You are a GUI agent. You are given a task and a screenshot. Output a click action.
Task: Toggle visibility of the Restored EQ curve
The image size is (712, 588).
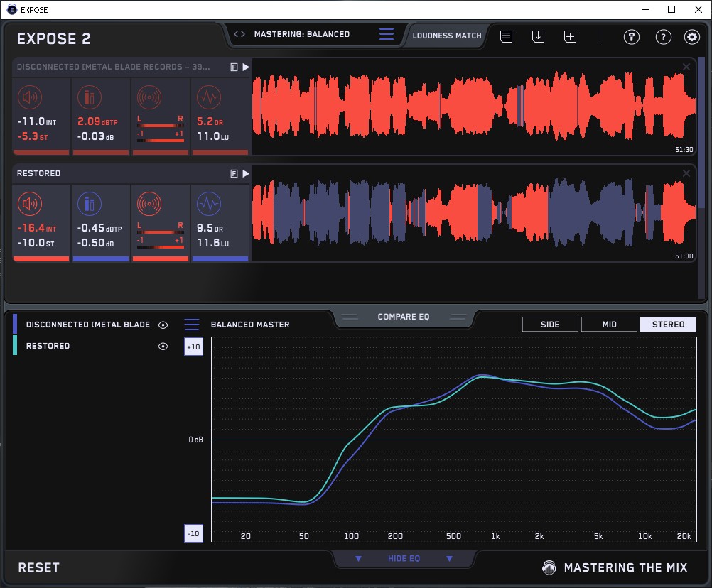coord(163,346)
